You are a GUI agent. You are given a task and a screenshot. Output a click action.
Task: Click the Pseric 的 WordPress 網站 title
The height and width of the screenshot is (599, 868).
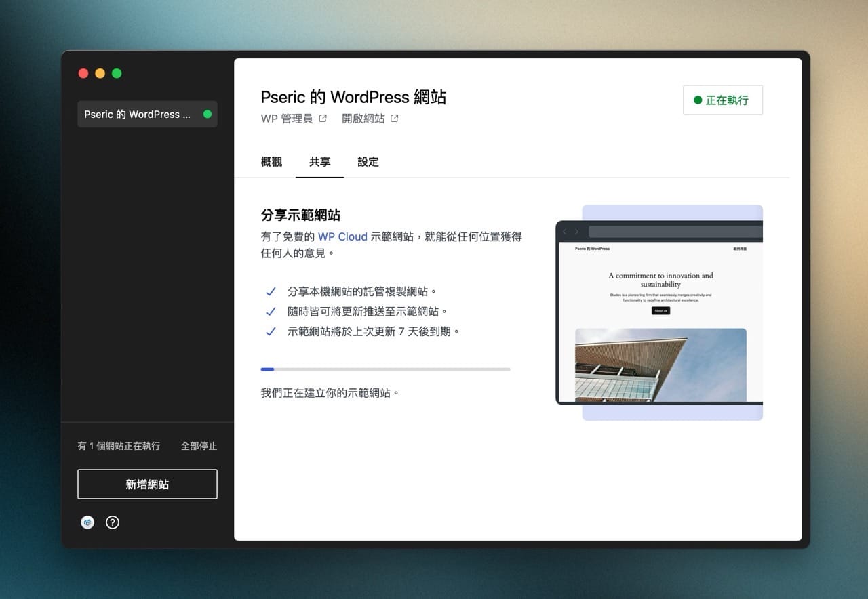(x=353, y=97)
